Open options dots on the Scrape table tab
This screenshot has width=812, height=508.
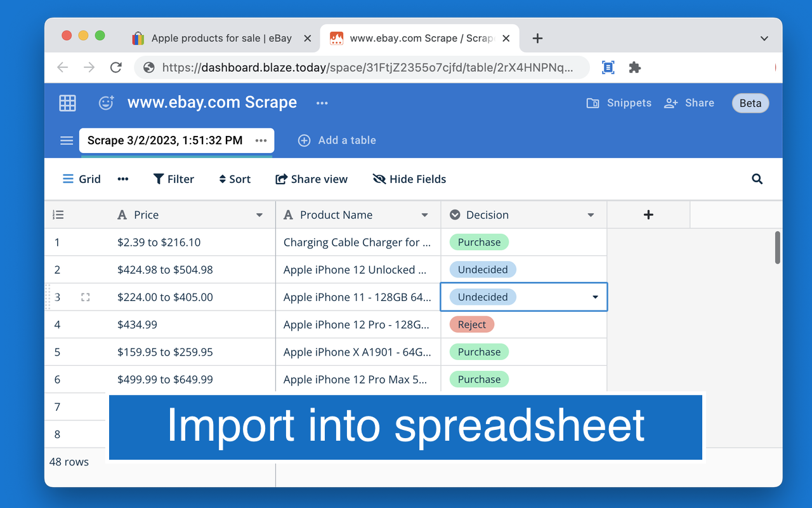(x=261, y=140)
